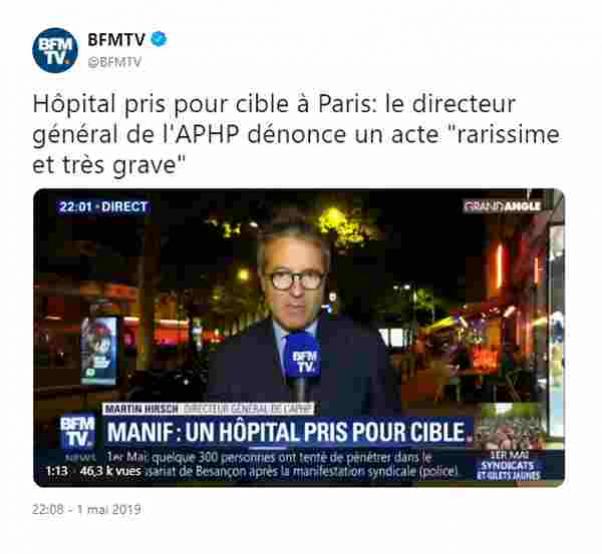The image size is (602, 554).
Task: Open the BFMTV profile avatar
Action: pos(55,50)
